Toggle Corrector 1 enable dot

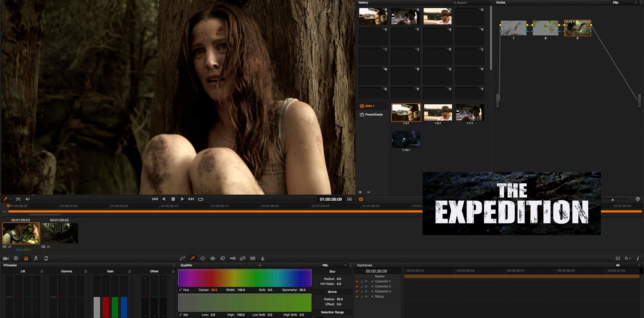[357, 281]
